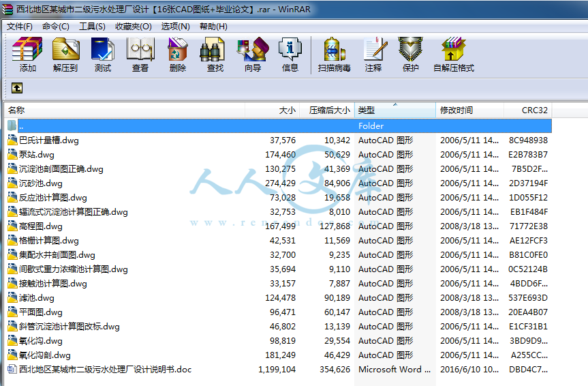588x386 pixels.
Task: Go up one folder level arrow
Action: tap(17, 88)
